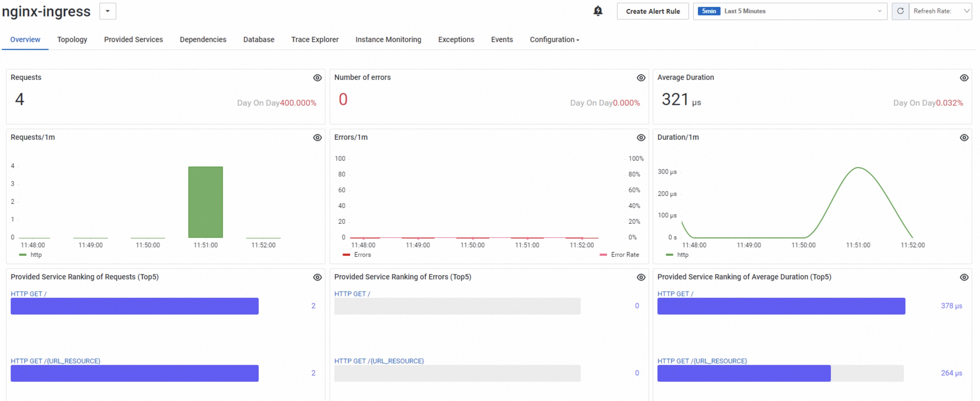Open the Trace Explorer tab

point(315,40)
